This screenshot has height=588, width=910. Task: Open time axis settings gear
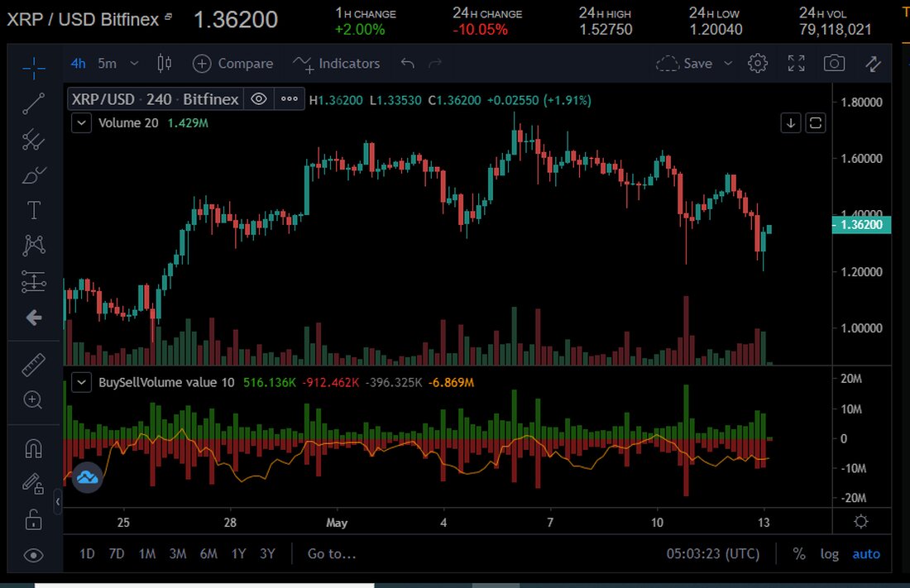[861, 521]
